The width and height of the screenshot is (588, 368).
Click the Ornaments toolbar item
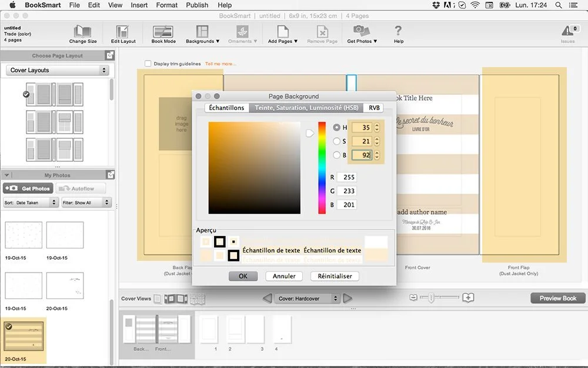tap(242, 34)
